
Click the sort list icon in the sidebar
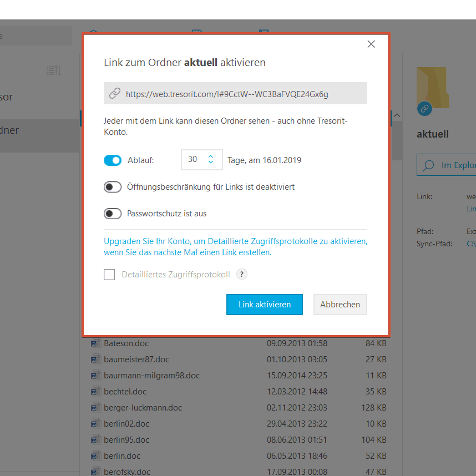click(x=54, y=70)
